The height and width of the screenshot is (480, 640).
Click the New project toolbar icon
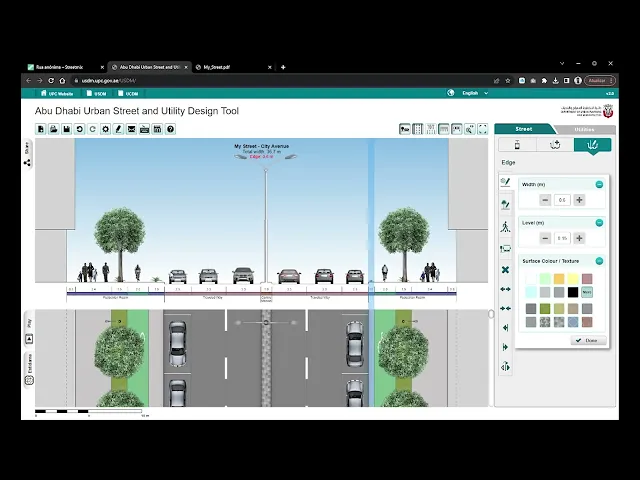click(40, 129)
